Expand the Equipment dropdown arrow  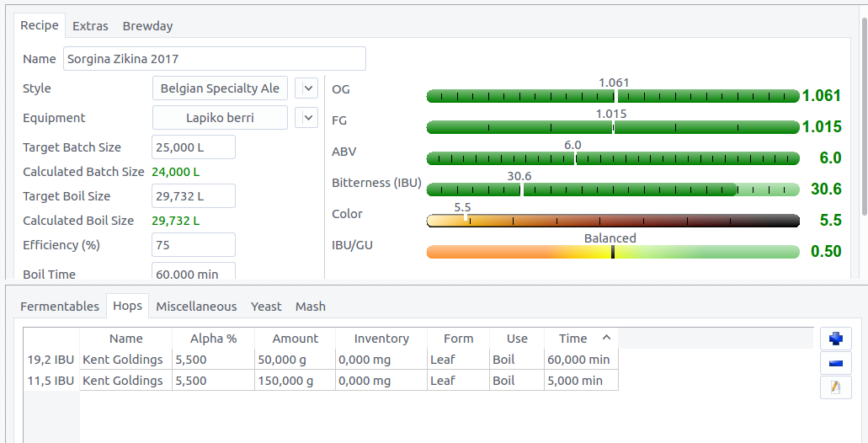309,118
